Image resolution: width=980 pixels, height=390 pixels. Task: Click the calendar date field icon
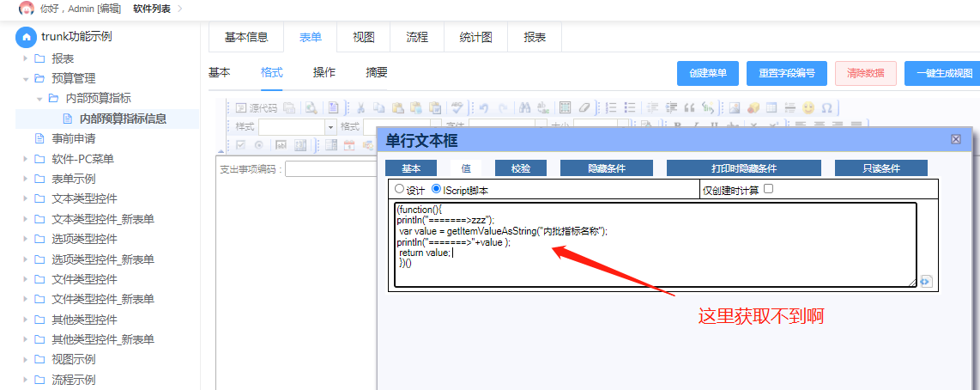[349, 145]
